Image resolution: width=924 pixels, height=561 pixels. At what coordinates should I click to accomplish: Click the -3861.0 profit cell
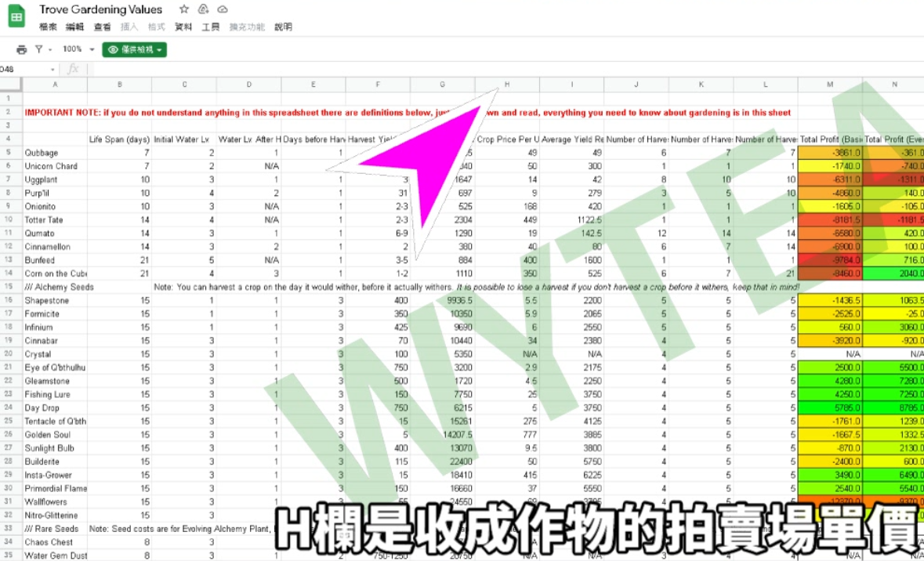(x=830, y=153)
